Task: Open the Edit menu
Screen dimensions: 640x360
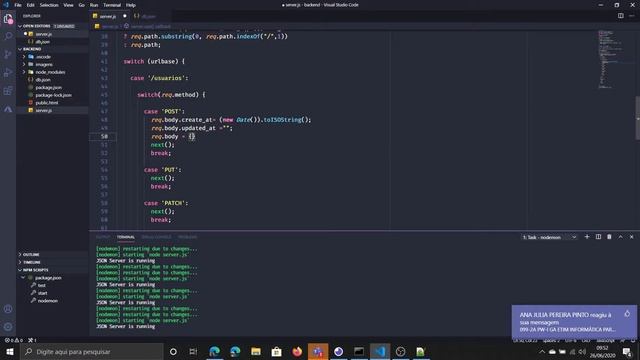Action: (x=31, y=5)
